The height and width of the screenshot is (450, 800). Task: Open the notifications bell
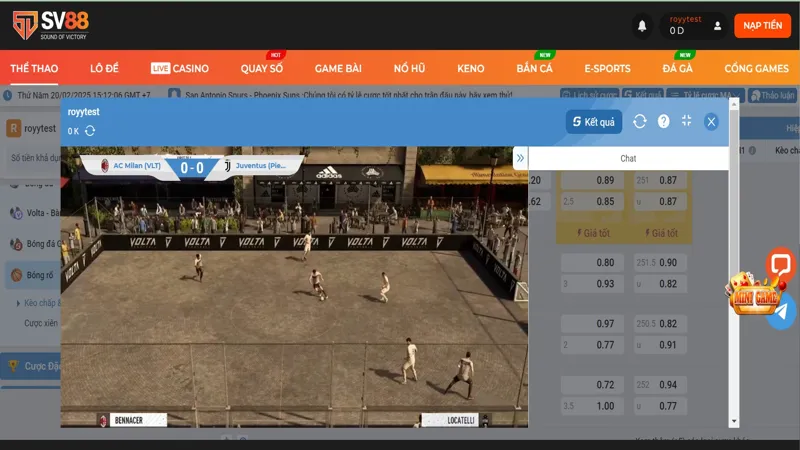(x=642, y=26)
